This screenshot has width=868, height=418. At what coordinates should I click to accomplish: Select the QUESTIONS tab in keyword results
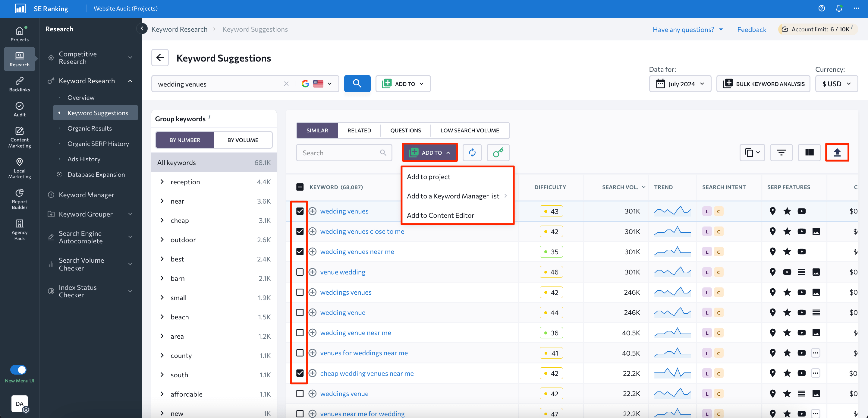pos(406,130)
